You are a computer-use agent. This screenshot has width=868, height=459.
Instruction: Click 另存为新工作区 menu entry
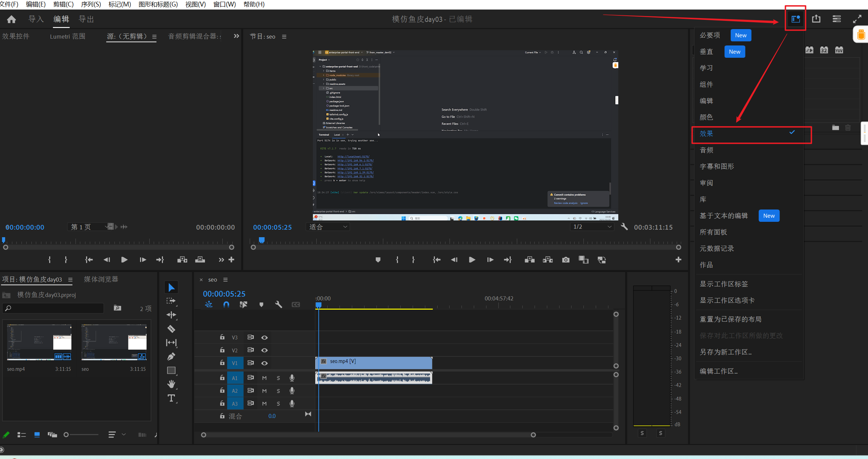point(726,352)
